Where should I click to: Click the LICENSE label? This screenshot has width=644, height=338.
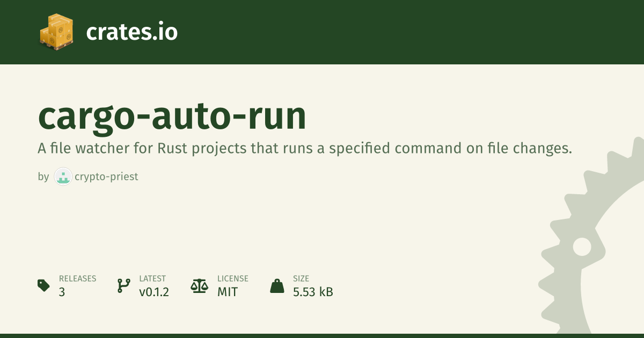[x=232, y=278]
